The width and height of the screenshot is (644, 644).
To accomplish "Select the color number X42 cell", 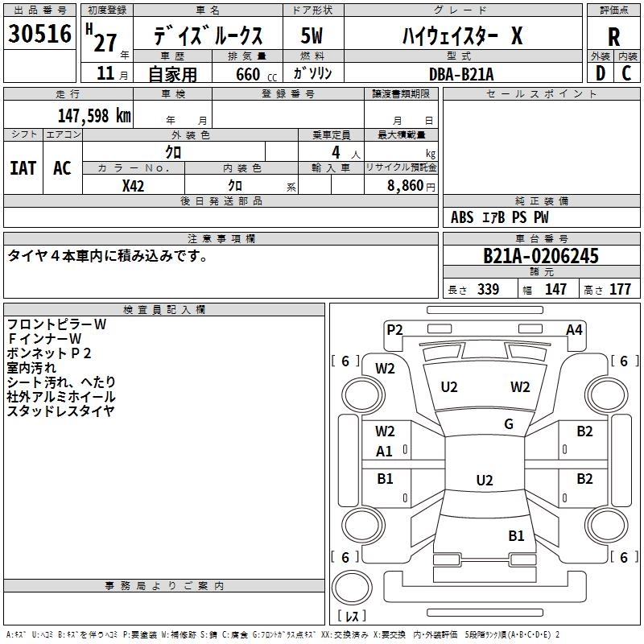I will click(x=133, y=184).
